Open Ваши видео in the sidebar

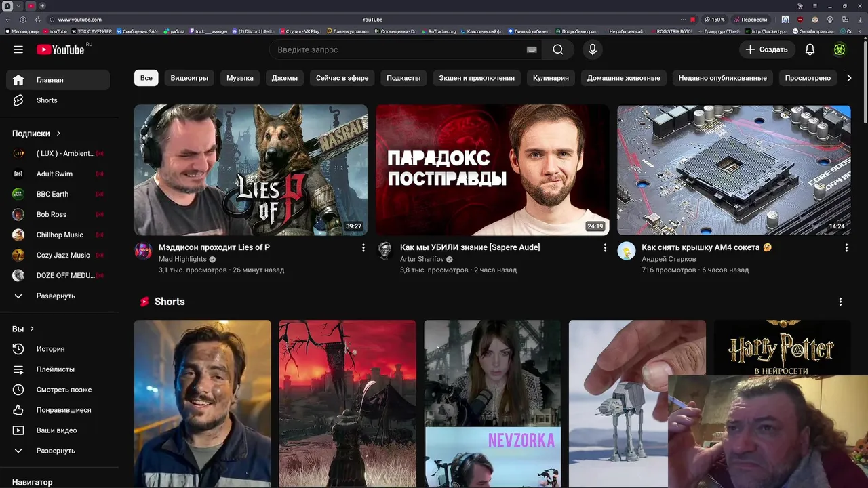click(58, 430)
